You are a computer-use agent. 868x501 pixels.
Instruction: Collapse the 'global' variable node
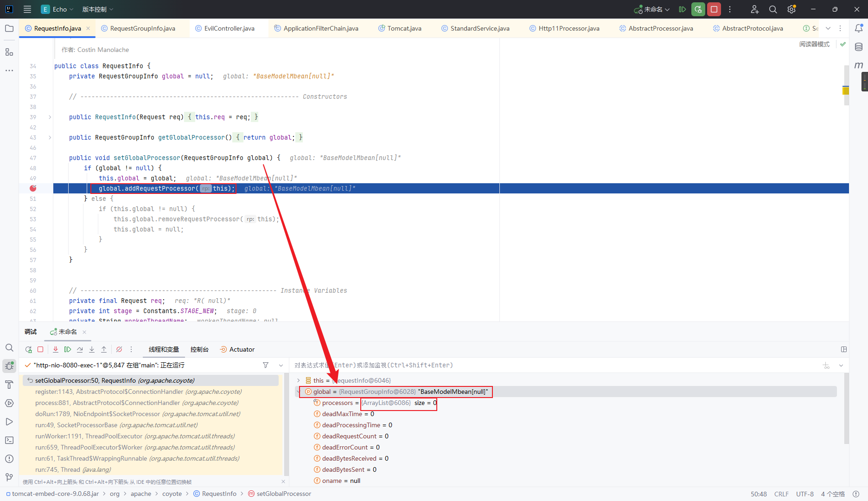[299, 392]
